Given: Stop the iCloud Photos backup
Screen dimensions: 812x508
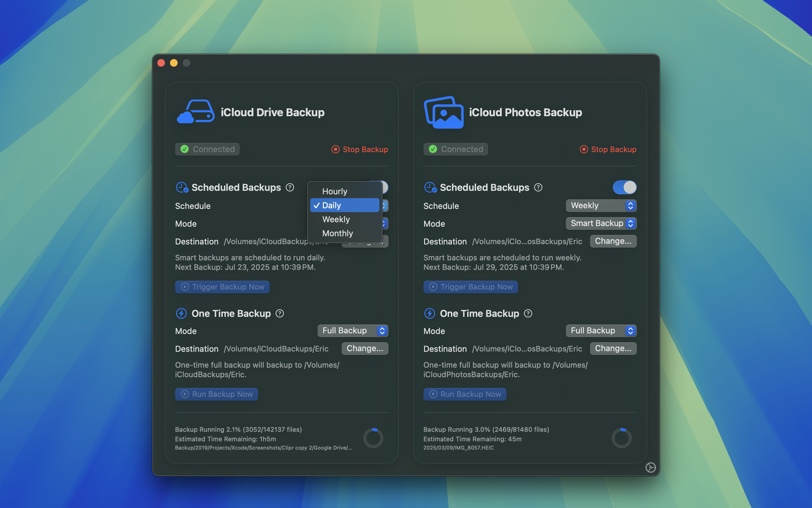Looking at the screenshot, I should pos(608,149).
